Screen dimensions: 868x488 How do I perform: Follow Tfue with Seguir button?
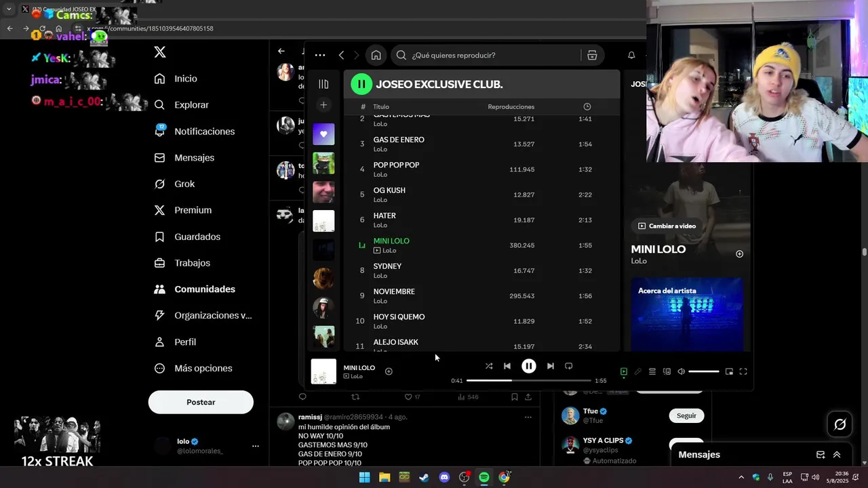click(x=686, y=415)
